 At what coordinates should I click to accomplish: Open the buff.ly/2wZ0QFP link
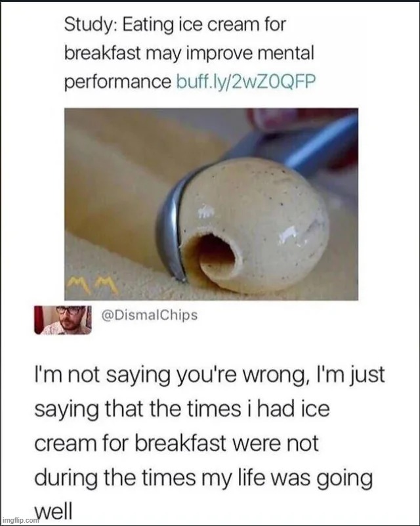(245, 81)
